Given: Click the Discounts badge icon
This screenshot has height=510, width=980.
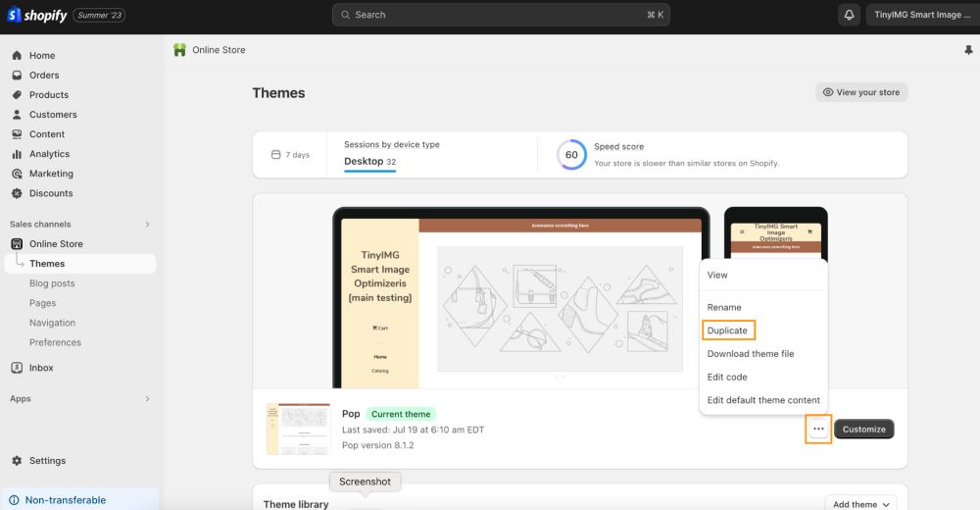Looking at the screenshot, I should pos(17,193).
